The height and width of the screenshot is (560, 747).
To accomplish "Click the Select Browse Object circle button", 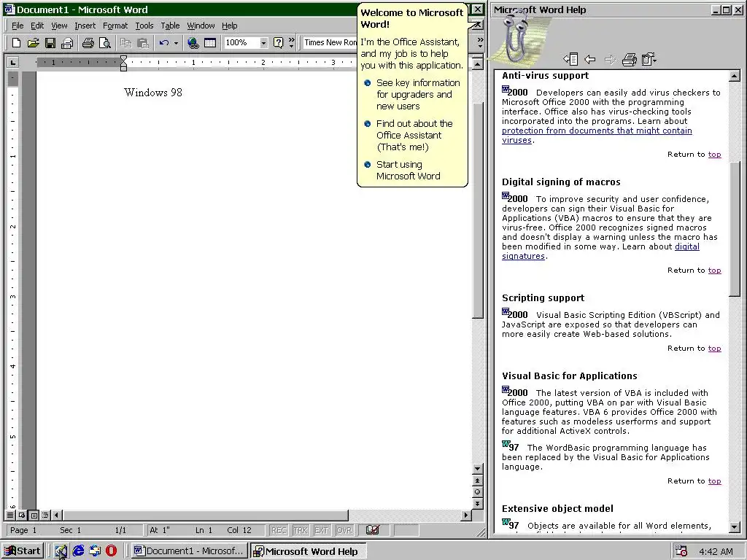I will (477, 492).
